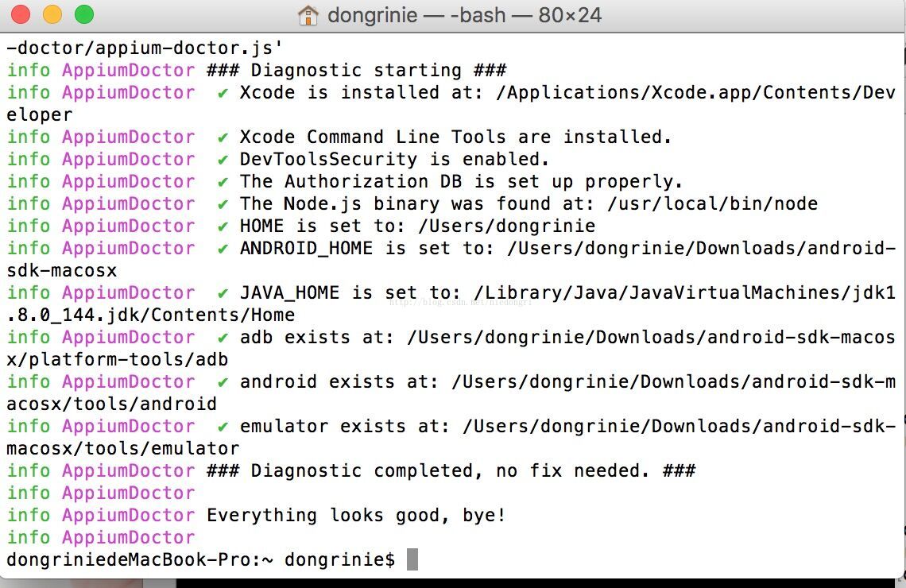
Task: Click '### Diagnostic starting ###' text
Action: coord(357,71)
